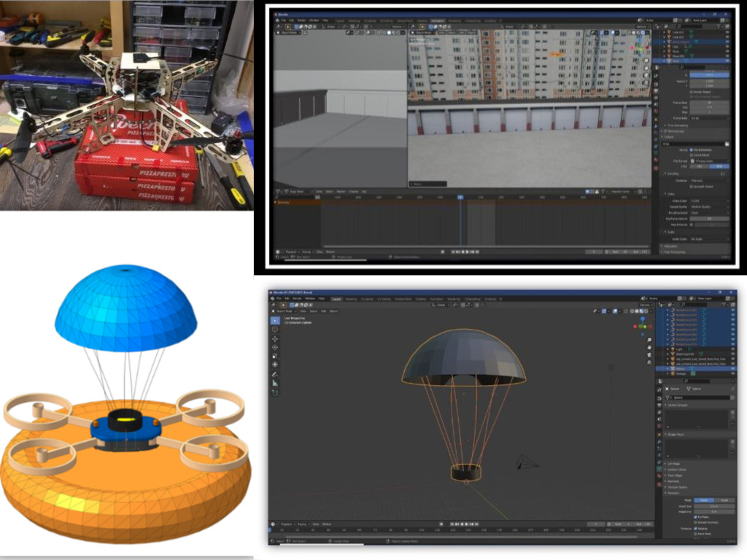Collapse the Remesh panel
Screen dimensions: 747x560
coord(665,493)
